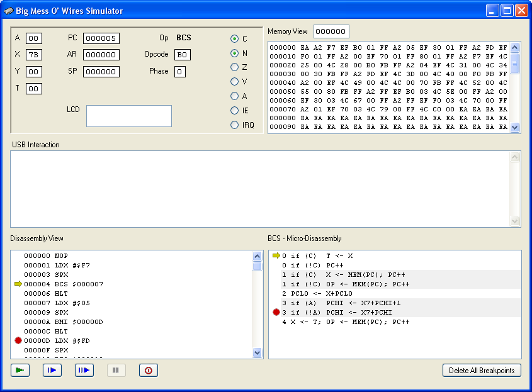The image size is (532, 392).
Task: Click the chip icon in the title bar
Action: pos(8,11)
